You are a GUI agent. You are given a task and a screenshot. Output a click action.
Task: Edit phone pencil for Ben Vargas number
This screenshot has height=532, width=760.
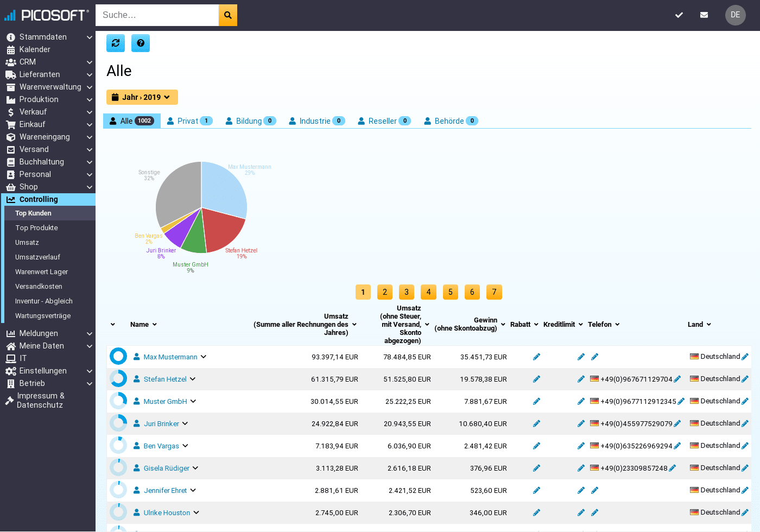click(677, 446)
